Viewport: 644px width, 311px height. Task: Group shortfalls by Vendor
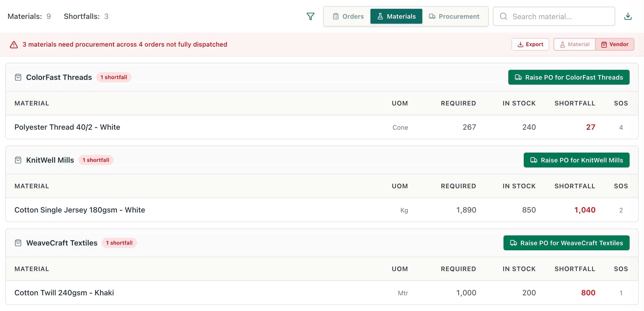(x=615, y=44)
